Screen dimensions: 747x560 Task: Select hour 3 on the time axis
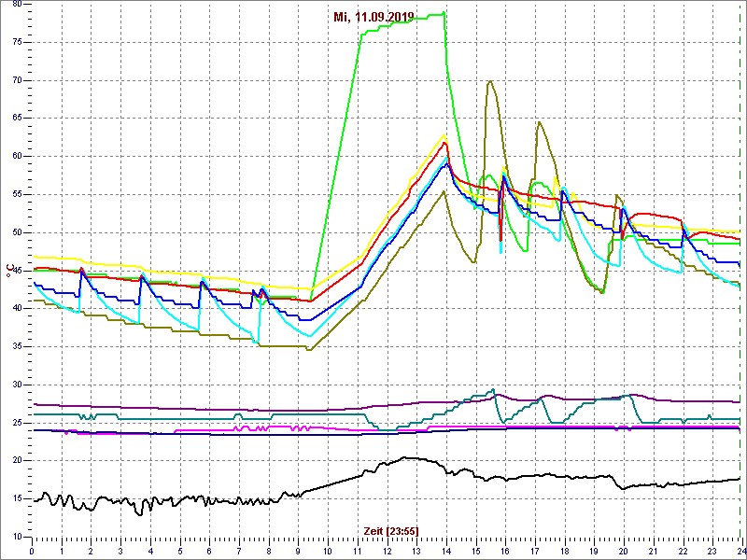[120, 551]
